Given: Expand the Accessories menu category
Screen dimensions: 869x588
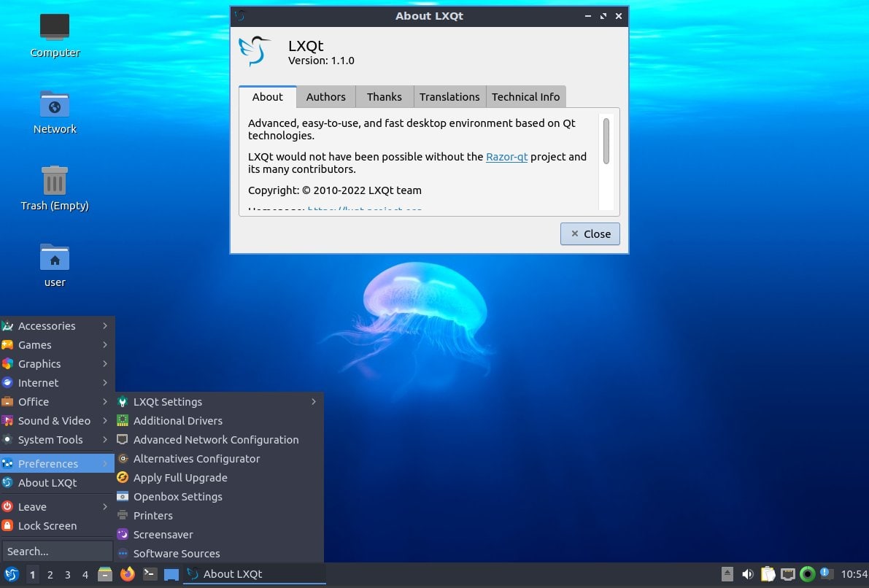Looking at the screenshot, I should coord(57,326).
